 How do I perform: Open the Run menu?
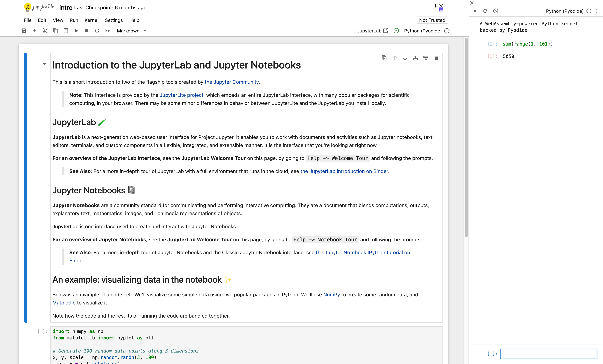pyautogui.click(x=74, y=20)
